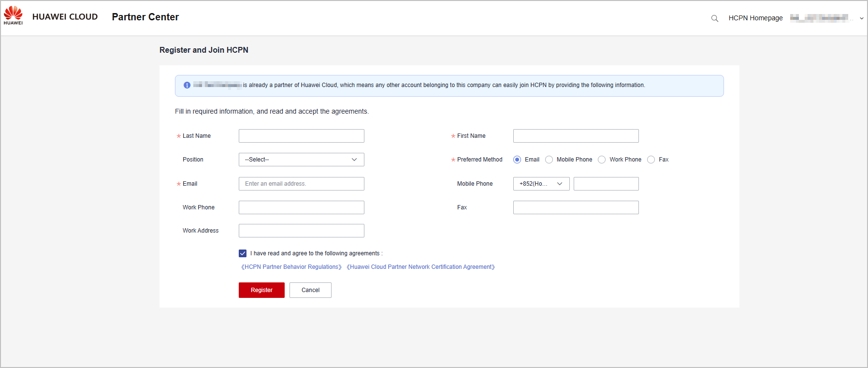Click the Mobile Phone number field
868x368 pixels.
(606, 184)
